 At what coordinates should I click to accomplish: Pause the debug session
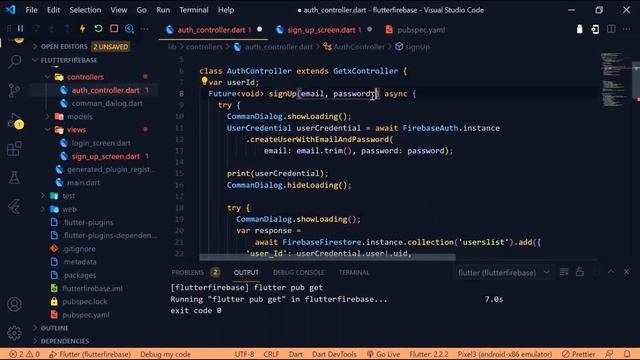(x=20, y=29)
